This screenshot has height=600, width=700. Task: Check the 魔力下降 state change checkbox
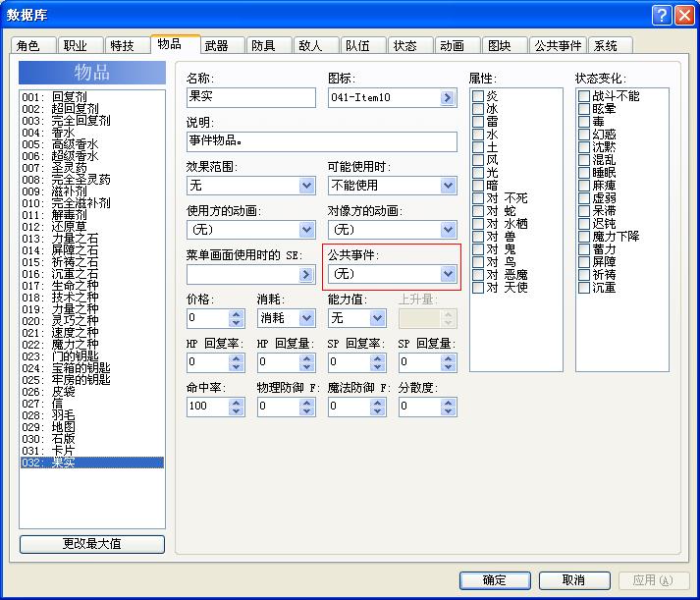[584, 236]
